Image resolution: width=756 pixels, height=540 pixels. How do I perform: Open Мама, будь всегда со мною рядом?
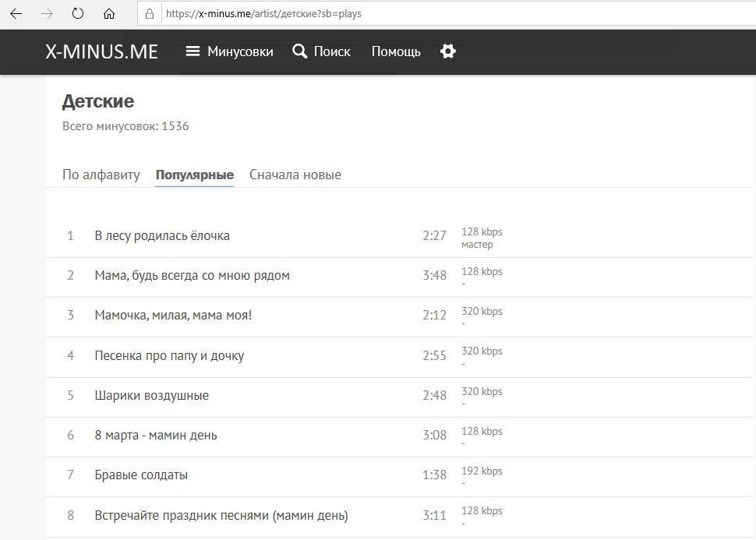[192, 275]
